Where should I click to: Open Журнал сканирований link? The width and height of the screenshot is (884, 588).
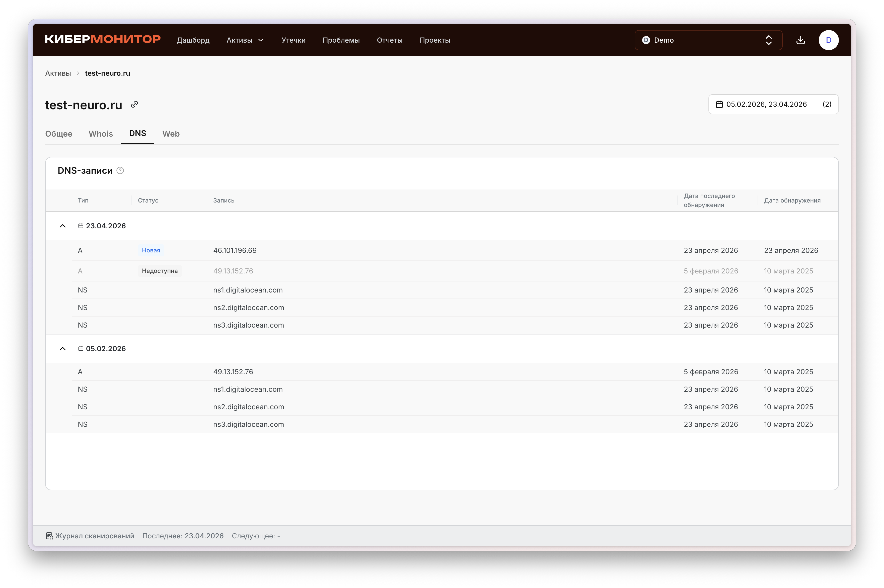[x=95, y=536]
